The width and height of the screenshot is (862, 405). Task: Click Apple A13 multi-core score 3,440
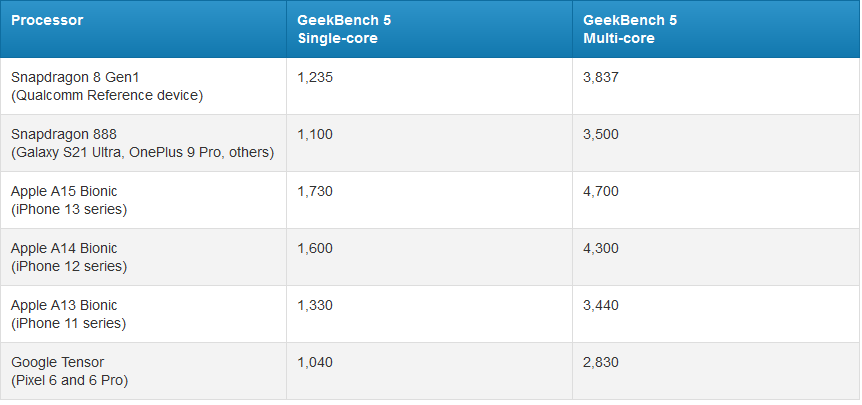click(601, 305)
